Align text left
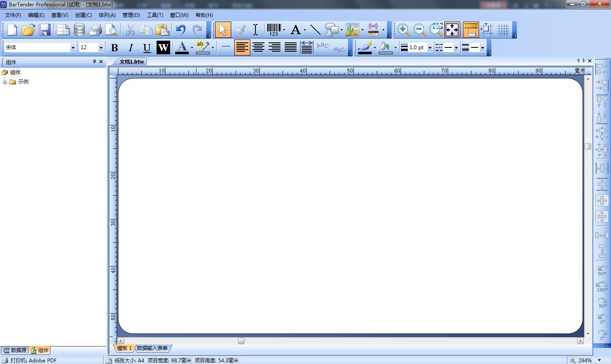This screenshot has width=611, height=364. [x=242, y=47]
